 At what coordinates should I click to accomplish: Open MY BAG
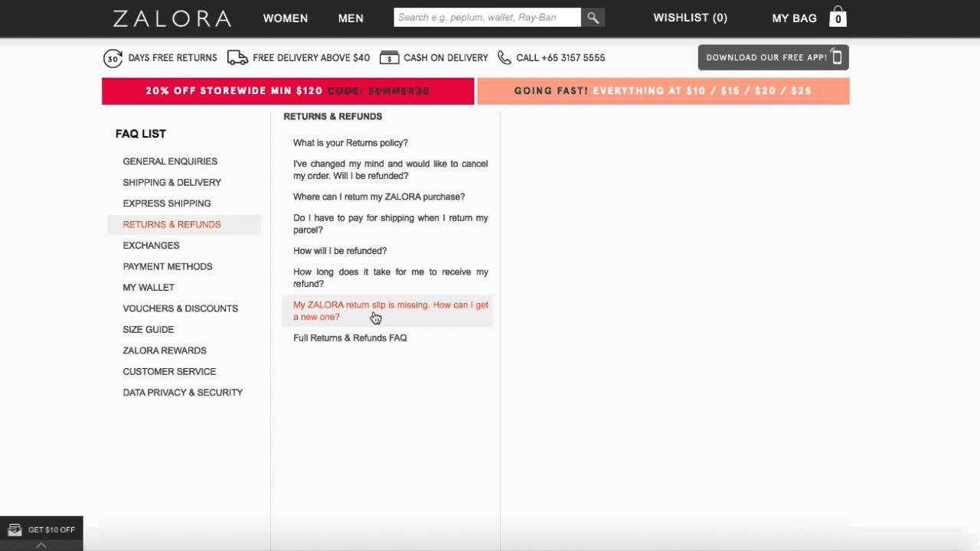(x=794, y=18)
